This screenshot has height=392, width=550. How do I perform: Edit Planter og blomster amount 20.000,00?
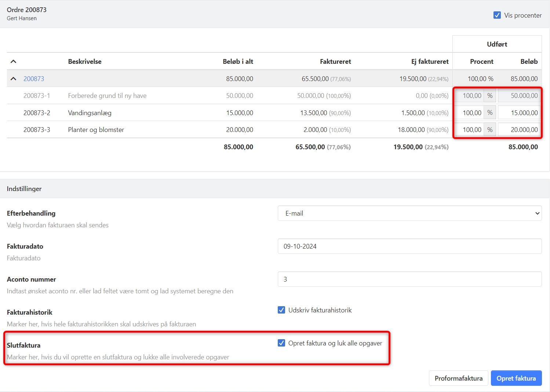[x=520, y=130]
